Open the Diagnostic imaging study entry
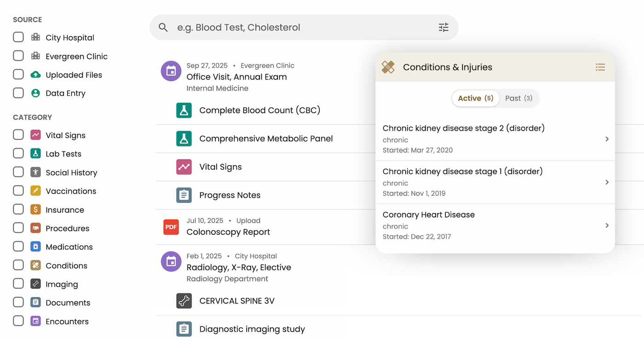Screen dimensions: 644x339 pyautogui.click(x=252, y=329)
